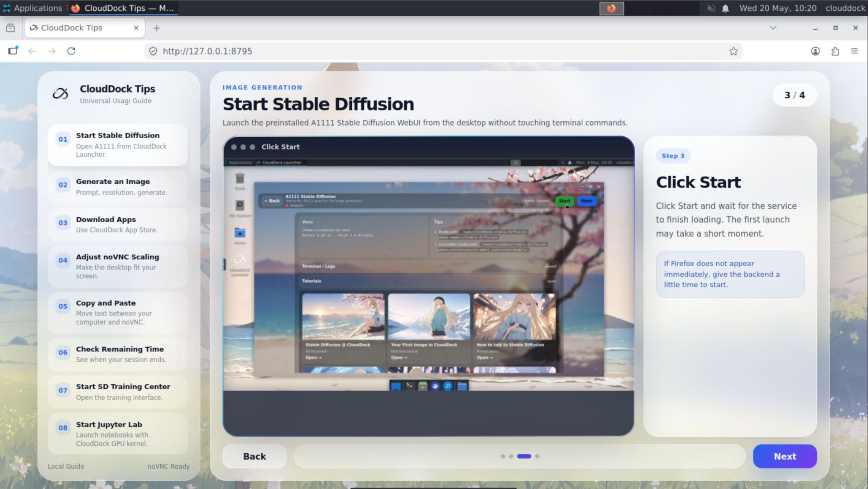
Task: Bookmark this page with the star icon
Action: (734, 51)
